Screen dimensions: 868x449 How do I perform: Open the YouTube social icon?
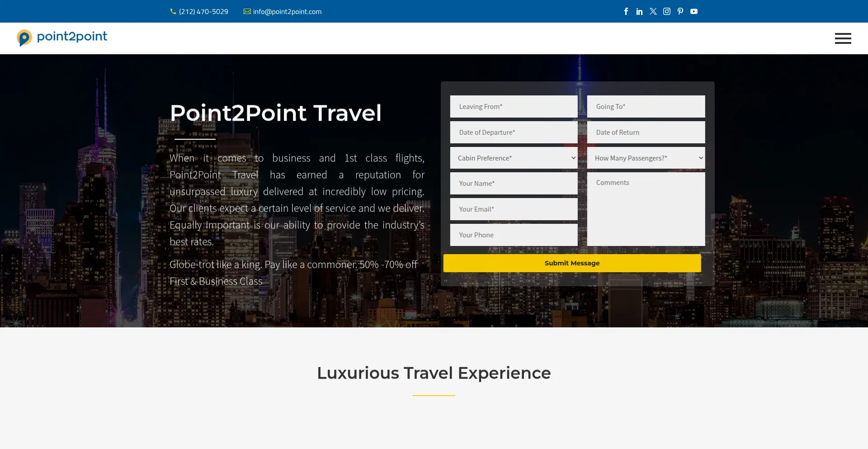point(693,11)
